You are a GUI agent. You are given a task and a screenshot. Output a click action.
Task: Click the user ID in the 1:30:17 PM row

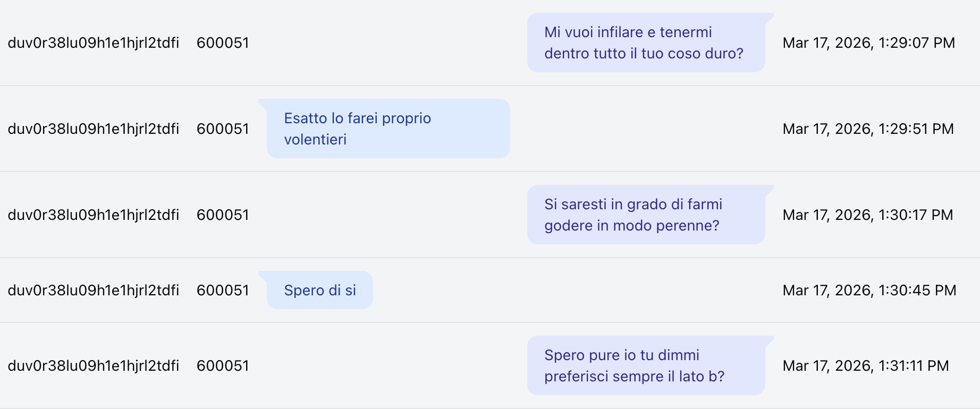(x=93, y=215)
